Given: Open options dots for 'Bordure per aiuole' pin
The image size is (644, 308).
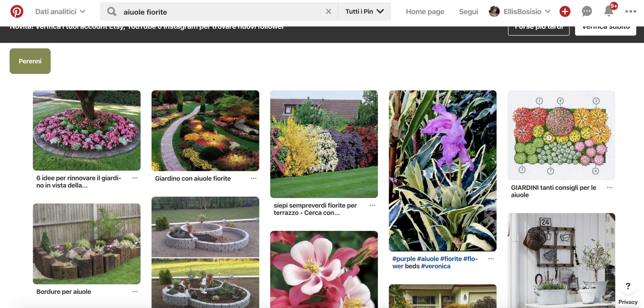Looking at the screenshot, I should 135,292.
